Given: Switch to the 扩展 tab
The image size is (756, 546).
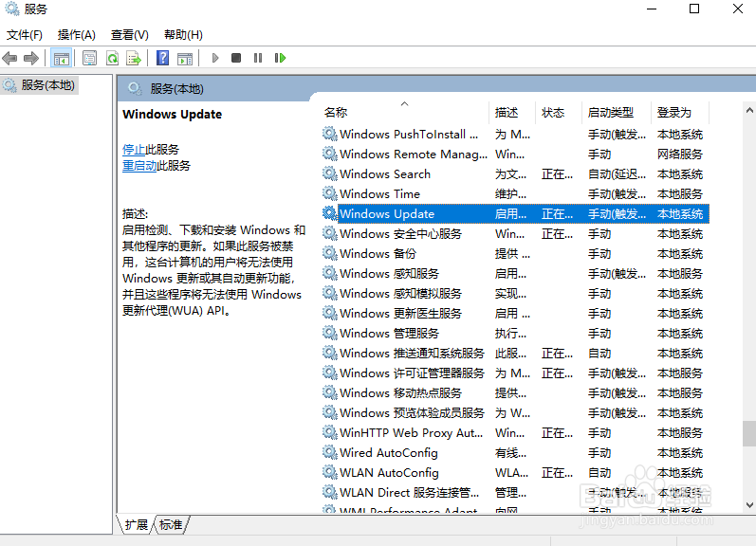Looking at the screenshot, I should point(136,524).
